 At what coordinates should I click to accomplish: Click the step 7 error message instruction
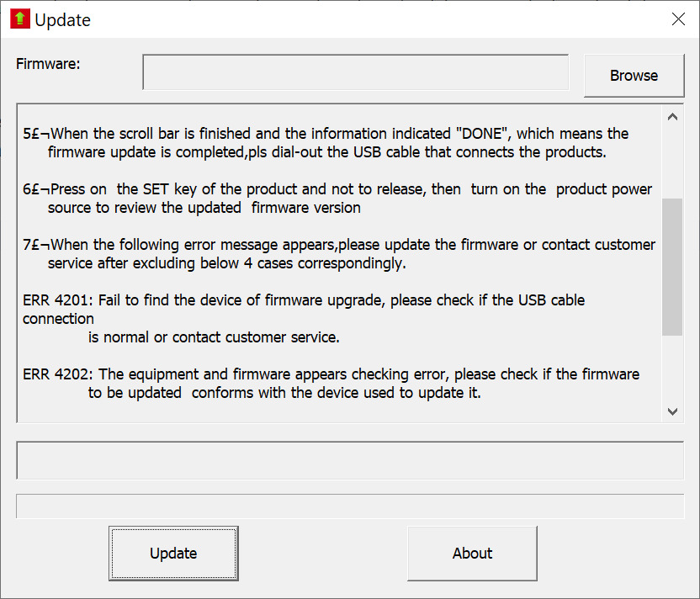(337, 246)
